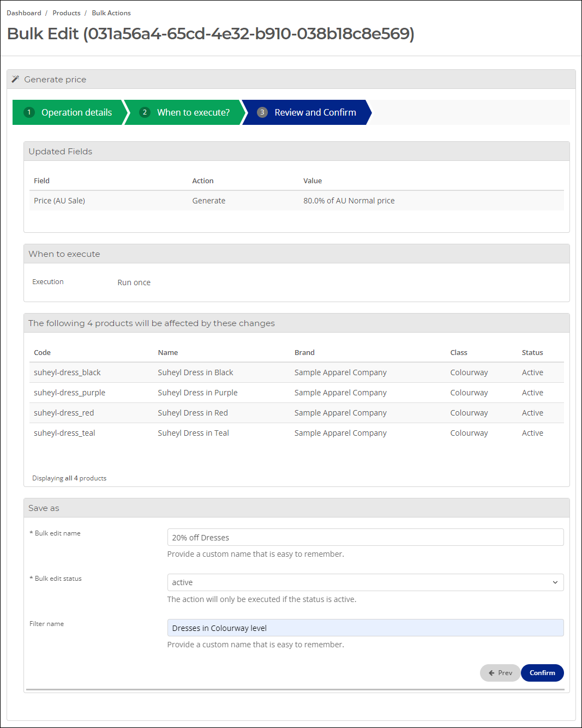Click the Bulk edit name input field
582x728 pixels.
tap(365, 537)
